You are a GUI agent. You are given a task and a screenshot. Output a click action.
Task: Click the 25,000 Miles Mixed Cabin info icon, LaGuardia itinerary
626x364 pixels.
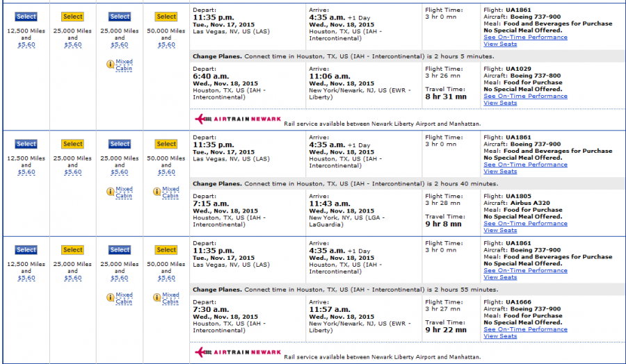[110, 191]
